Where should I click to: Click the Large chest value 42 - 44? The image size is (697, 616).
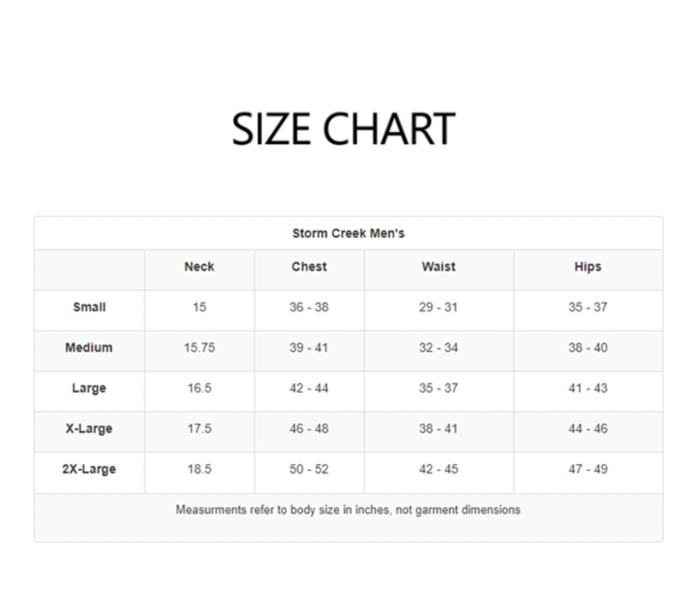[309, 388]
